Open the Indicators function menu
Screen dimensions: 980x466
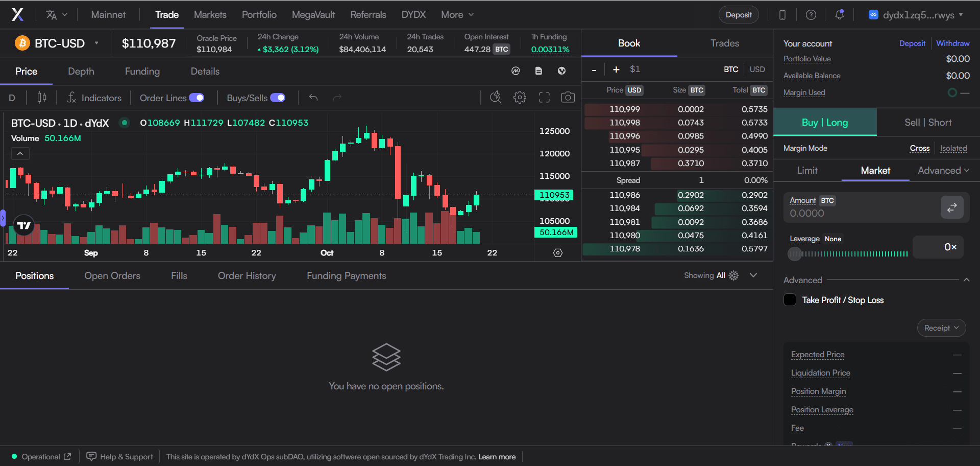[94, 98]
